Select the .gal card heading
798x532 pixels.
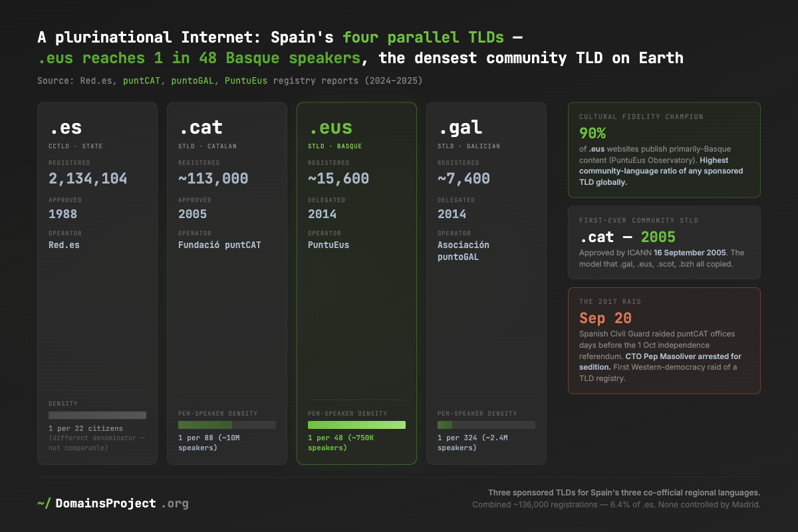point(460,127)
